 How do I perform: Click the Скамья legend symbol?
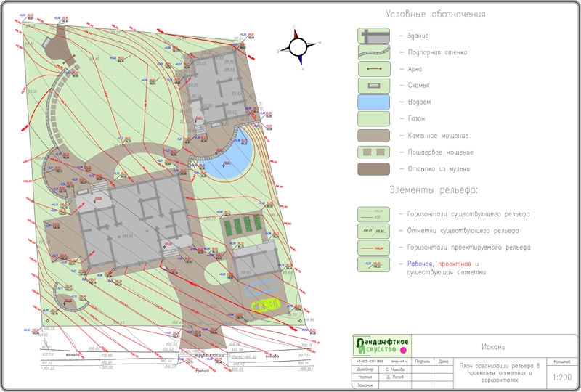point(373,86)
